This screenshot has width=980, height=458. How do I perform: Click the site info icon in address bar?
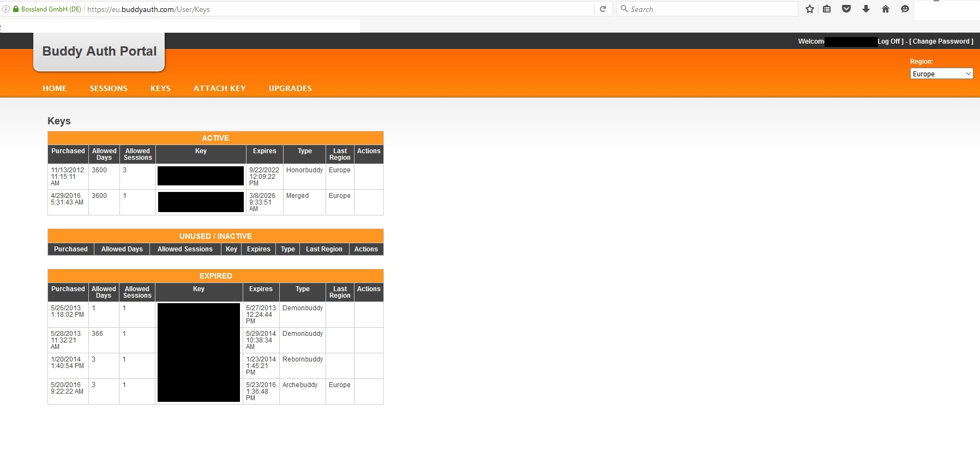pos(6,9)
